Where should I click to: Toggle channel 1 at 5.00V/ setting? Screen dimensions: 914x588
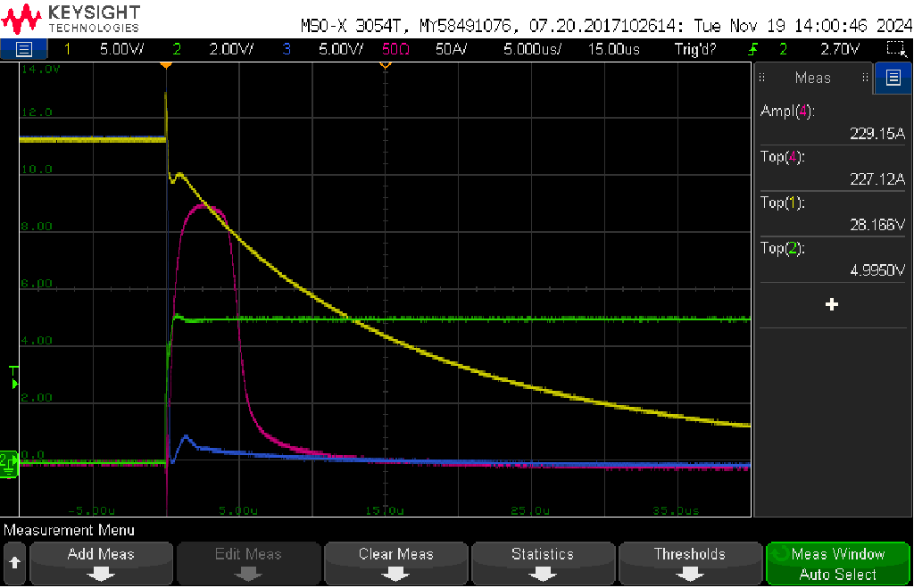coord(105,49)
